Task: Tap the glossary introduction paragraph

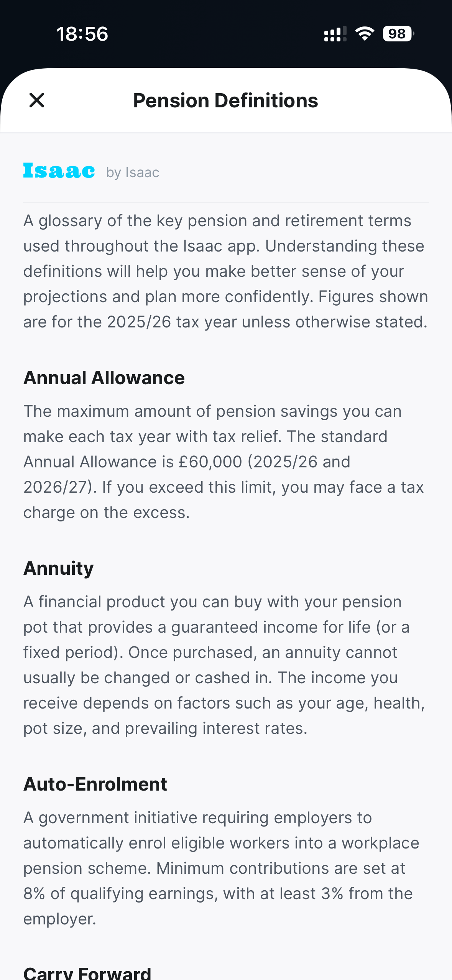Action: pyautogui.click(x=225, y=271)
